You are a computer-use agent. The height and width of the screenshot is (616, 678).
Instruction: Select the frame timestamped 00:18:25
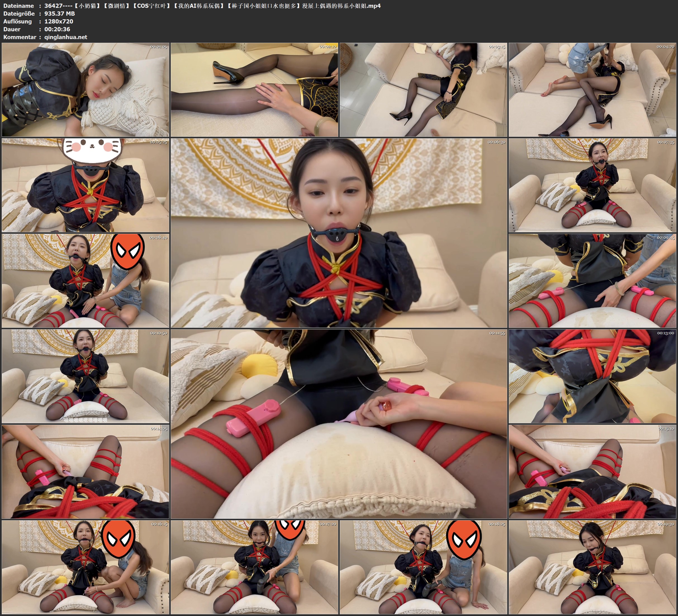[x=424, y=567]
